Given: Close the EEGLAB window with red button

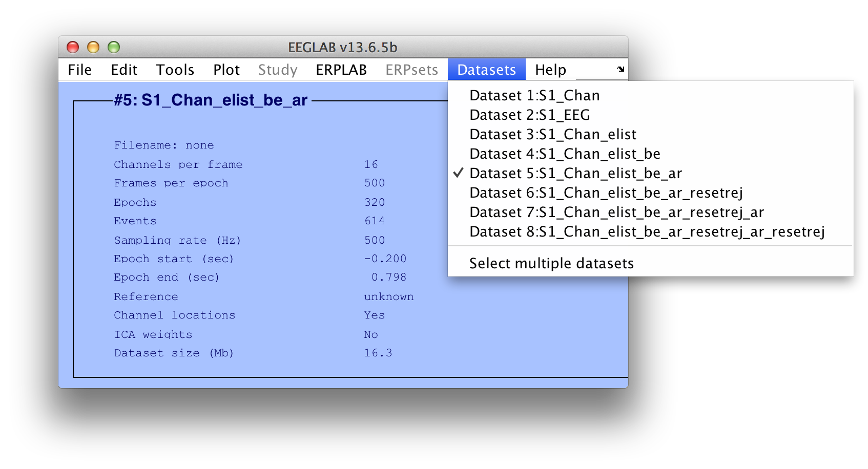Looking at the screenshot, I should [x=73, y=47].
